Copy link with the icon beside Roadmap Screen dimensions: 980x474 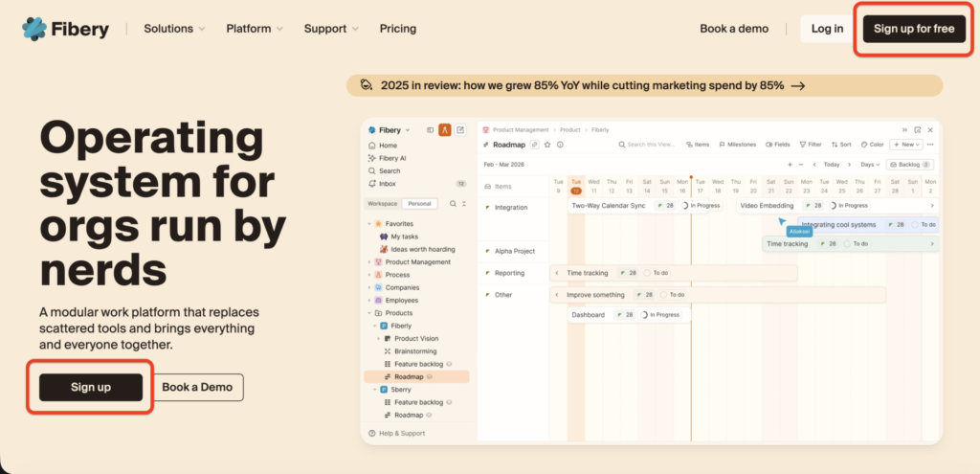point(534,145)
